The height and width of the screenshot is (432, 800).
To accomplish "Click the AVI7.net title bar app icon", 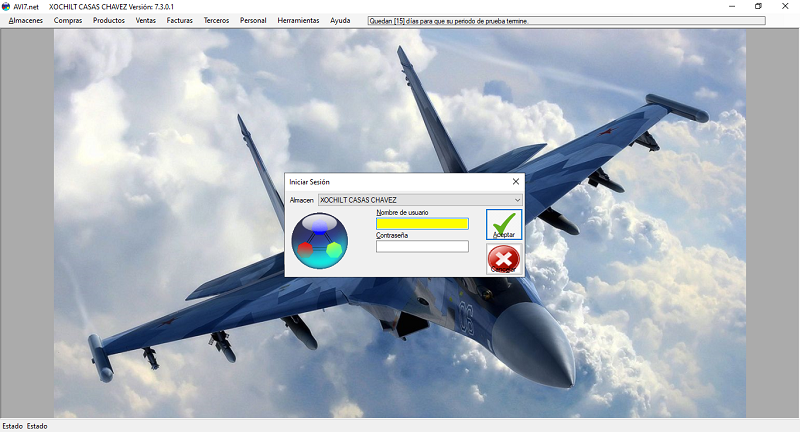I will coord(6,7).
